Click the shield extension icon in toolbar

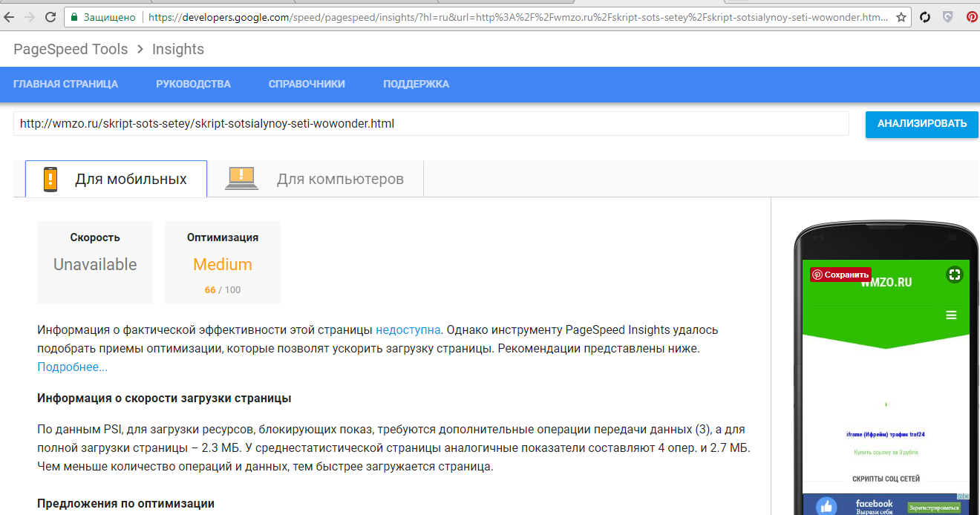point(948,16)
